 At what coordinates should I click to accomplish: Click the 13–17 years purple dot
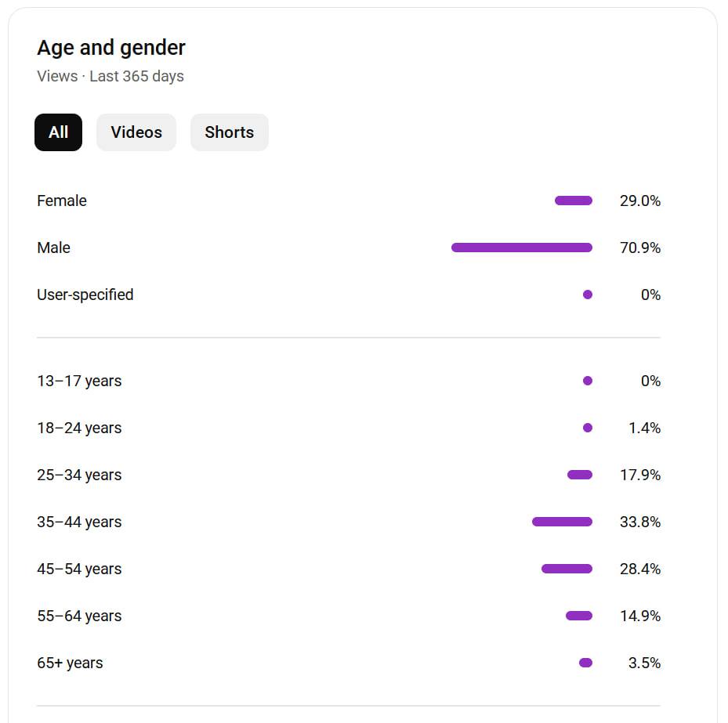click(x=588, y=381)
